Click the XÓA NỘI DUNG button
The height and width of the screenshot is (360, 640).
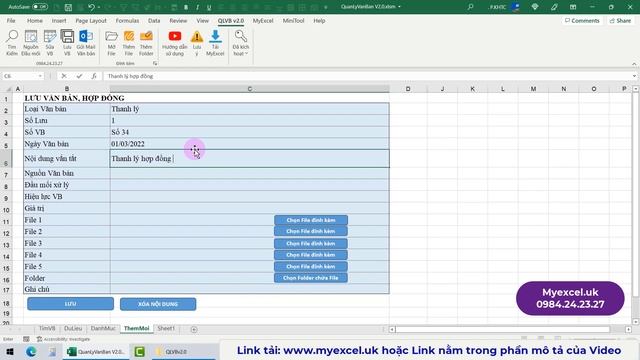[x=158, y=304]
